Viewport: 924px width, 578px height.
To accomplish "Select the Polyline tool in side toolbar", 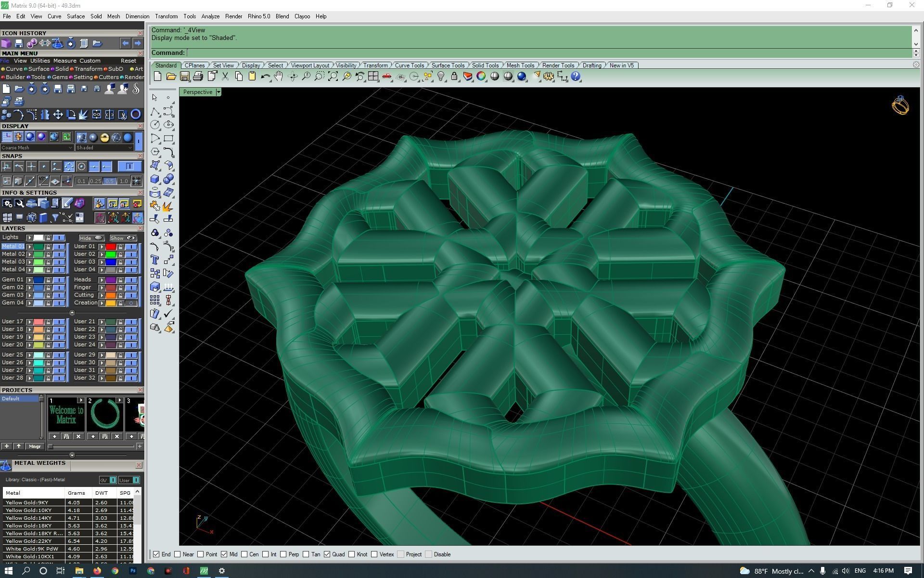I will click(155, 112).
